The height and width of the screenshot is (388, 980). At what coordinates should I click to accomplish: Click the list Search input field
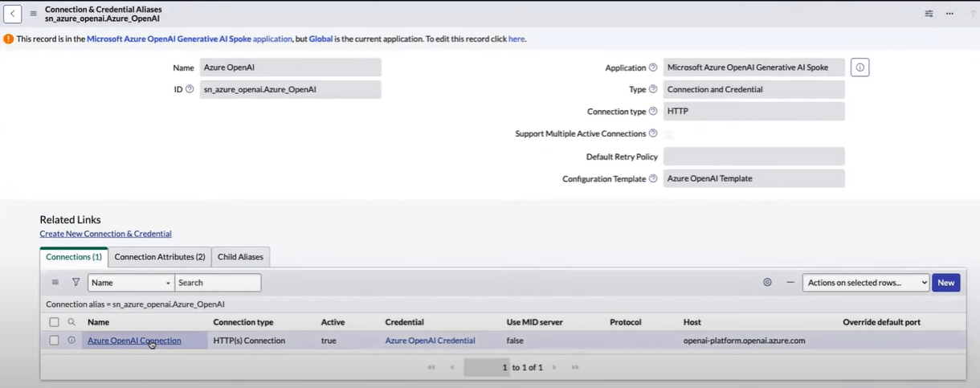pyautogui.click(x=218, y=283)
